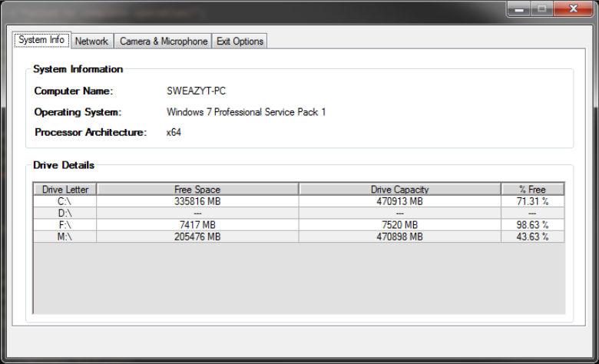The height and width of the screenshot is (364, 599).
Task: Select the F:\ drive letter cell
Action: point(65,225)
